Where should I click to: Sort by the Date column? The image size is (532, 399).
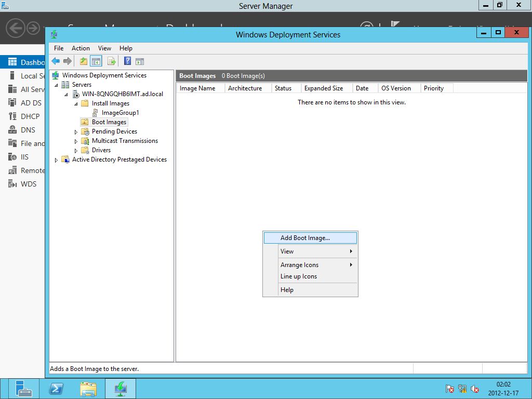point(365,88)
